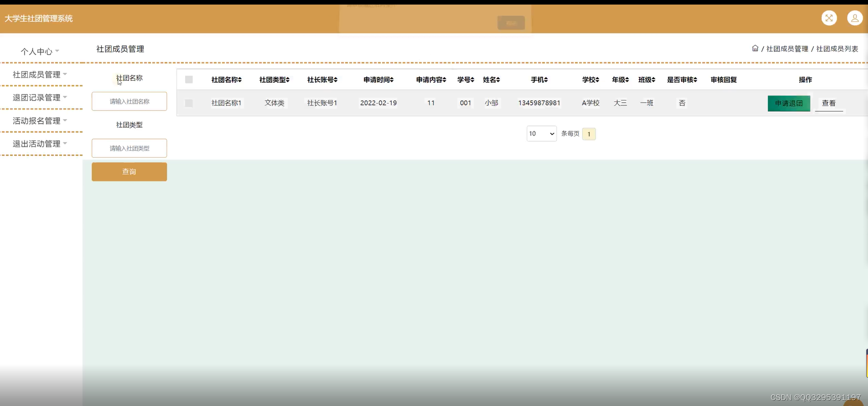The image size is (868, 406).
Task: Focus the 请输入社团名称 input field
Action: pos(129,101)
